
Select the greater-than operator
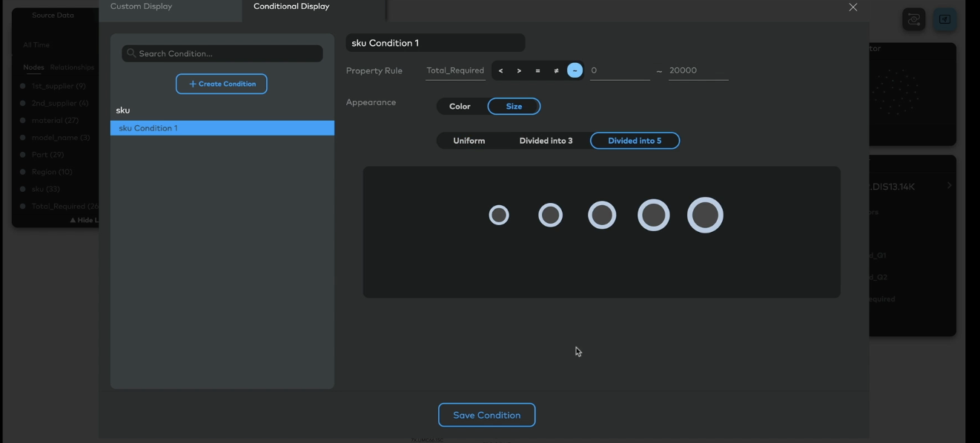[x=519, y=70]
